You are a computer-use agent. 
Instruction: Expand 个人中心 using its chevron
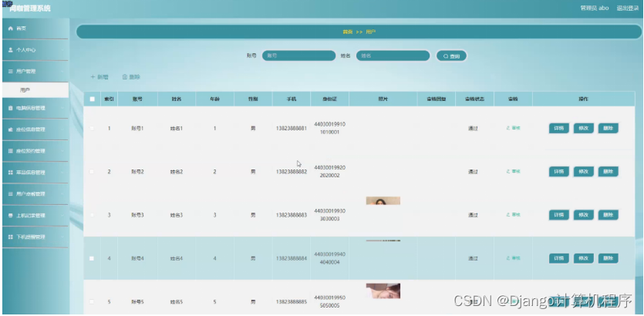tap(62, 50)
